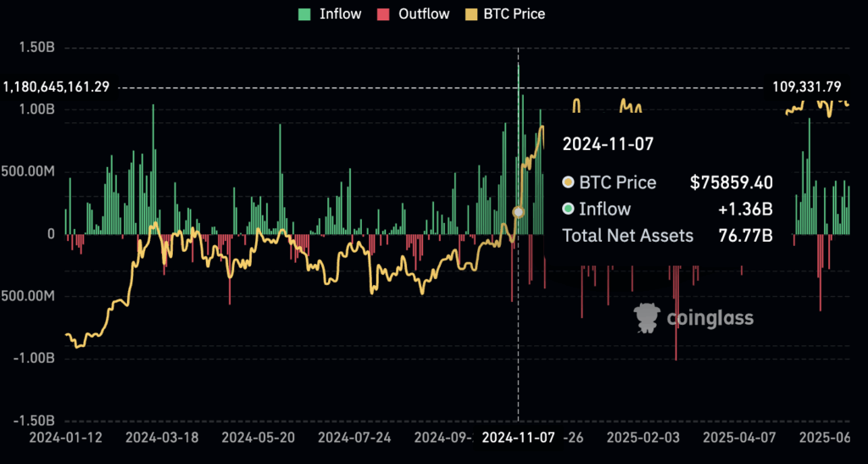Click the 76.77B total net assets value
Image resolution: width=868 pixels, height=464 pixels.
748,235
